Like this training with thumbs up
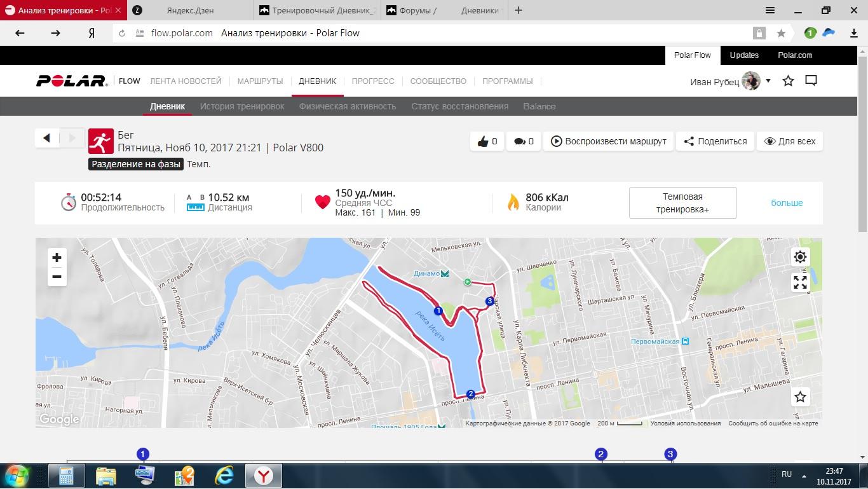868x489 pixels. pyautogui.click(x=487, y=141)
